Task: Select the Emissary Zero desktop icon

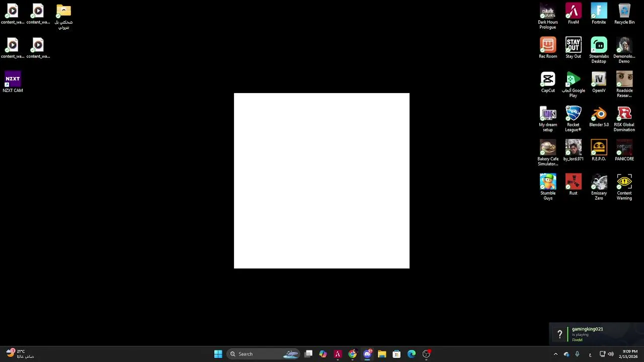Action: click(x=599, y=187)
